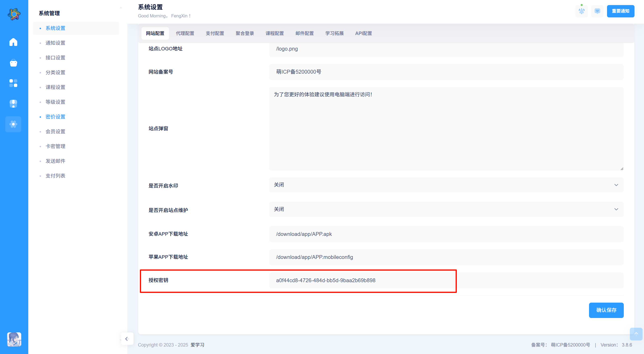
Task: Switch to the API配置 tab
Action: [x=363, y=33]
